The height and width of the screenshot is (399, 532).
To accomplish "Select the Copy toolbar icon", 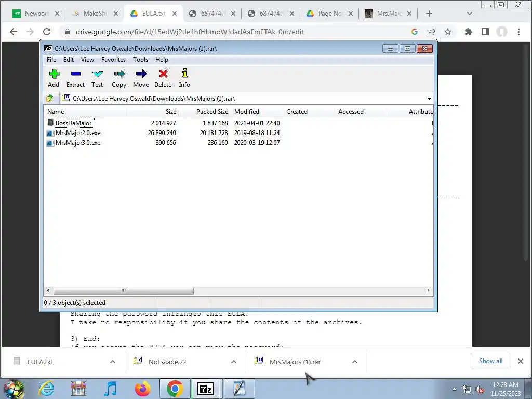I will click(x=119, y=74).
